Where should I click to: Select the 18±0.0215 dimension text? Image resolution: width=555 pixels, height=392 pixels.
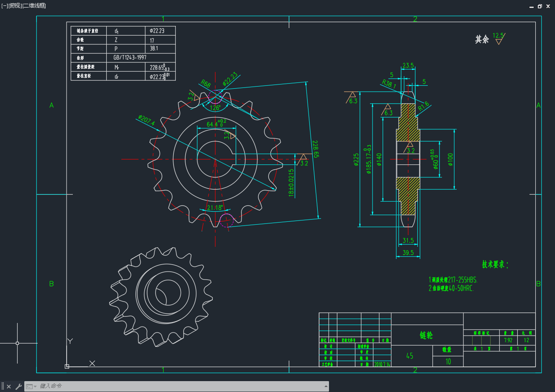coord(291,182)
